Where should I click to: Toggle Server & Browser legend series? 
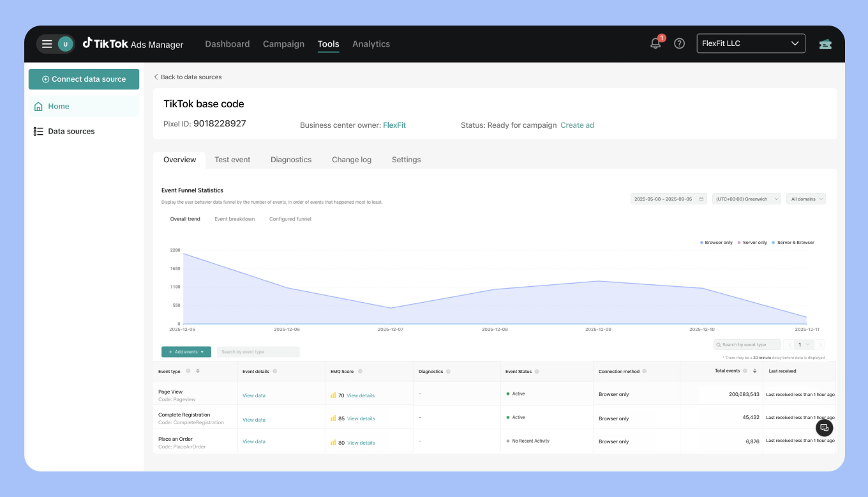[793, 243]
